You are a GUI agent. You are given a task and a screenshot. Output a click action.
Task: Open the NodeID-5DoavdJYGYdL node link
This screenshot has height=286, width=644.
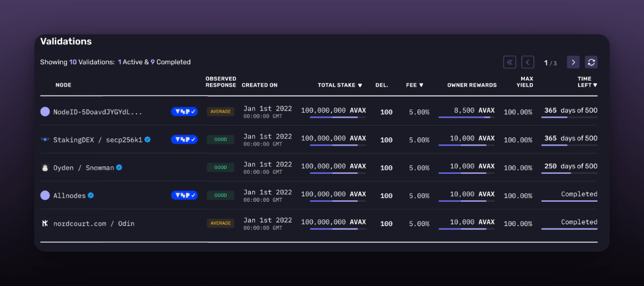coord(98,112)
